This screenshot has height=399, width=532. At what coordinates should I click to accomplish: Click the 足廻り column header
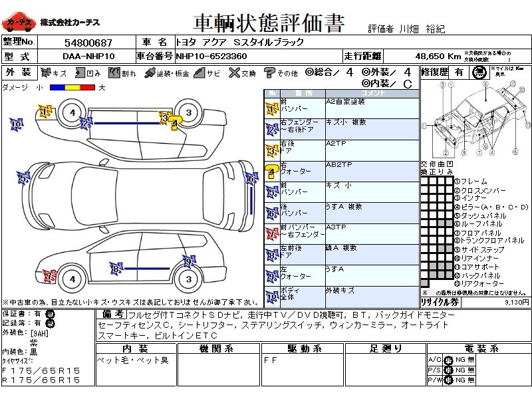click(x=386, y=348)
